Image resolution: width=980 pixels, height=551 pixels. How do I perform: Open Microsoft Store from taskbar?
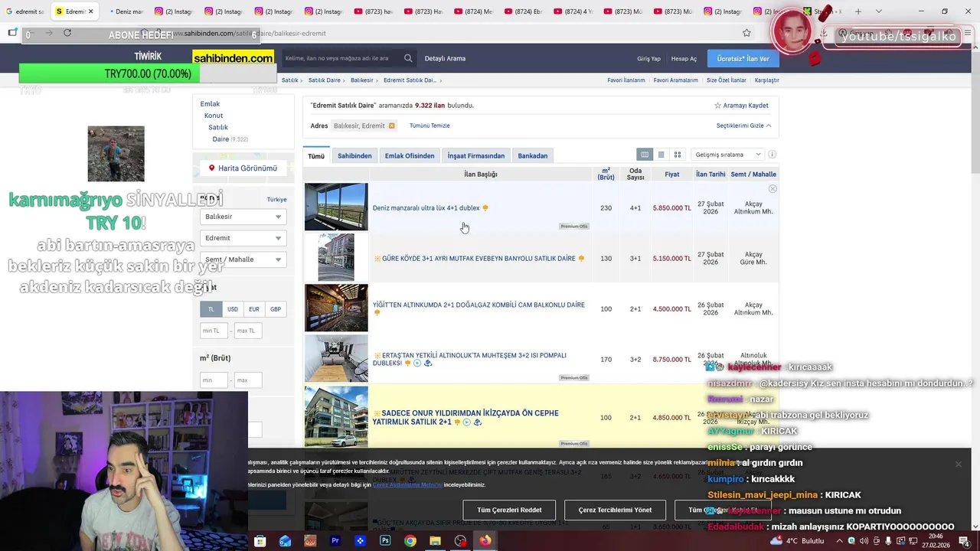pyautogui.click(x=260, y=541)
